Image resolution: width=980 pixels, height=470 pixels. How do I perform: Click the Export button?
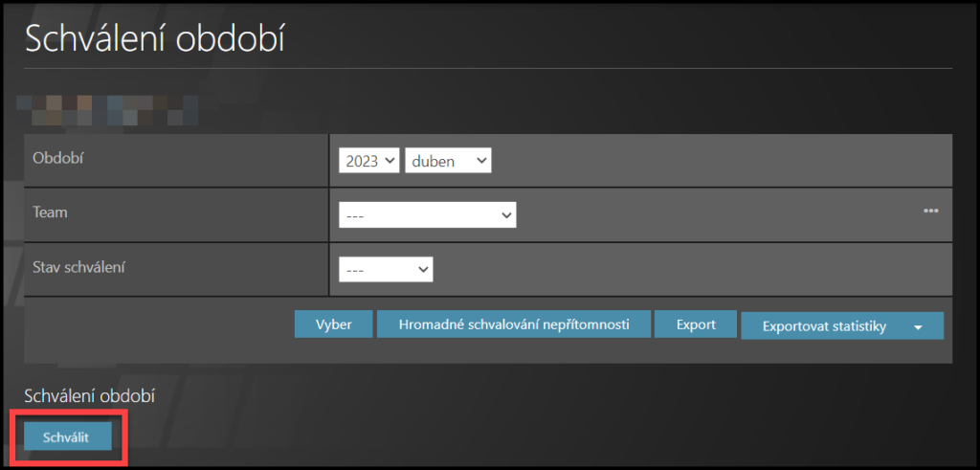click(x=696, y=325)
